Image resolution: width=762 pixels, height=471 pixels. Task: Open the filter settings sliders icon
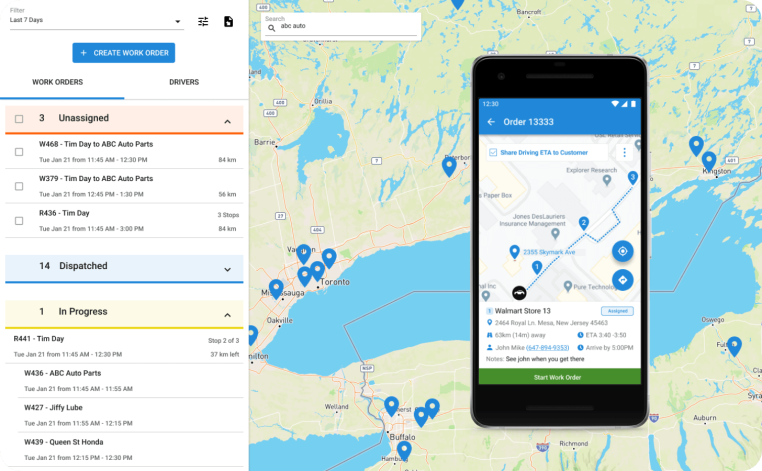click(203, 21)
